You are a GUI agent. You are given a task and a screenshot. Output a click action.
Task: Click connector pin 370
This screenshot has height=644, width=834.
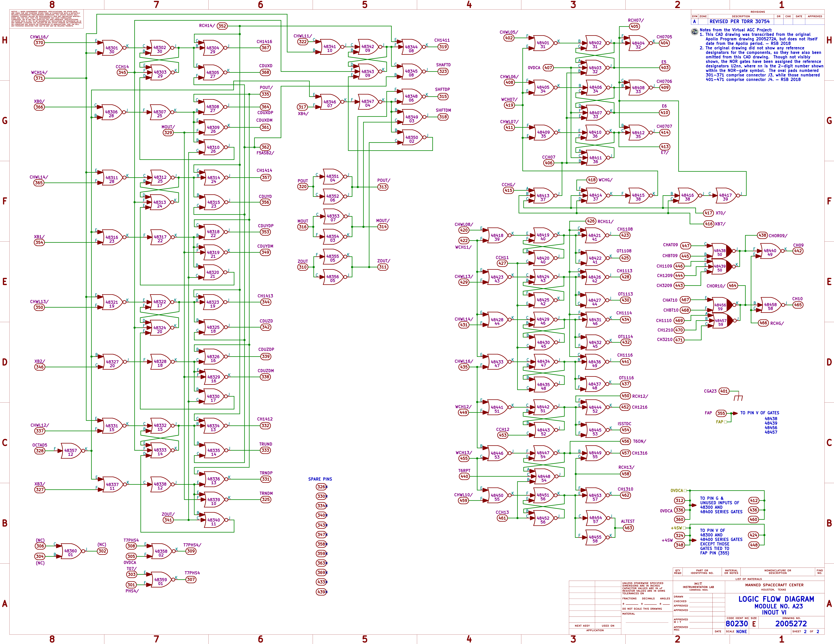tap(39, 43)
